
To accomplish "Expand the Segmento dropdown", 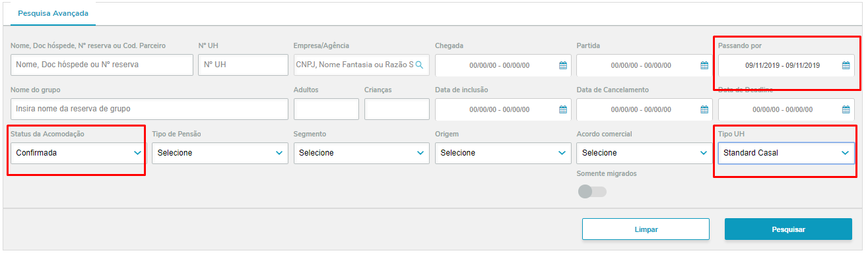I will [362, 153].
